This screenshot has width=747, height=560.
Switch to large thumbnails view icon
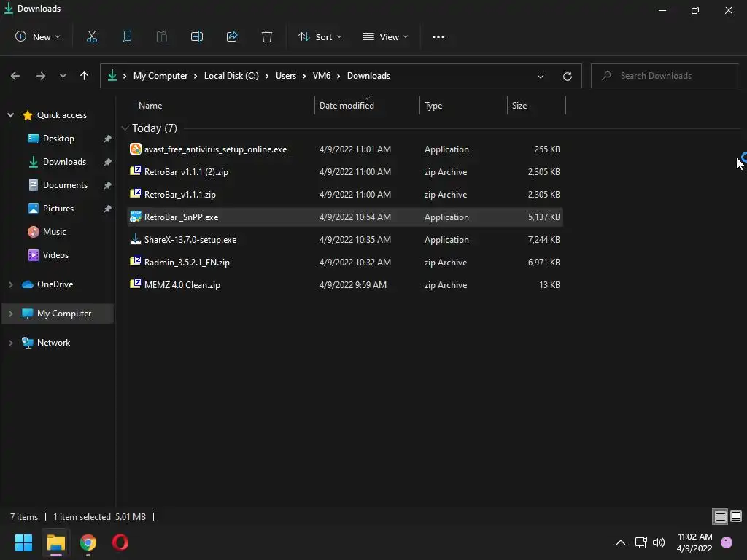[736, 517]
